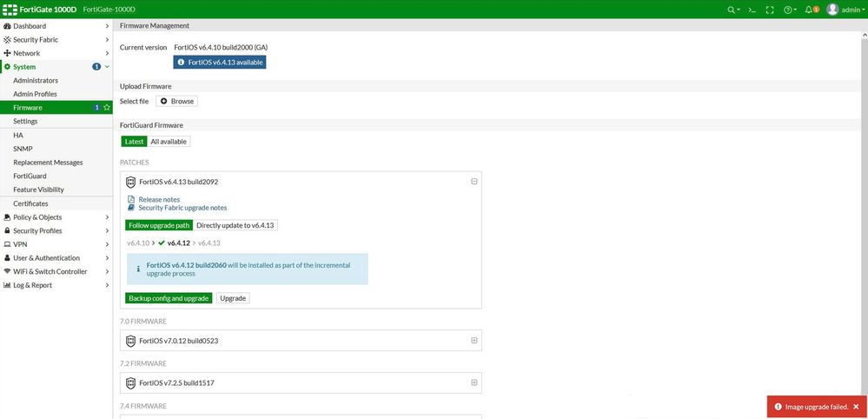
Task: Browse for a firmware file
Action: tap(176, 102)
